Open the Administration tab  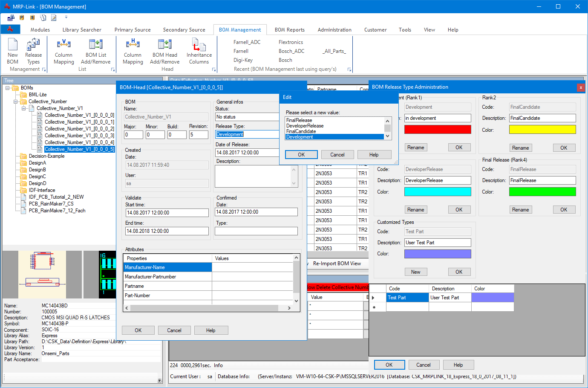point(334,30)
